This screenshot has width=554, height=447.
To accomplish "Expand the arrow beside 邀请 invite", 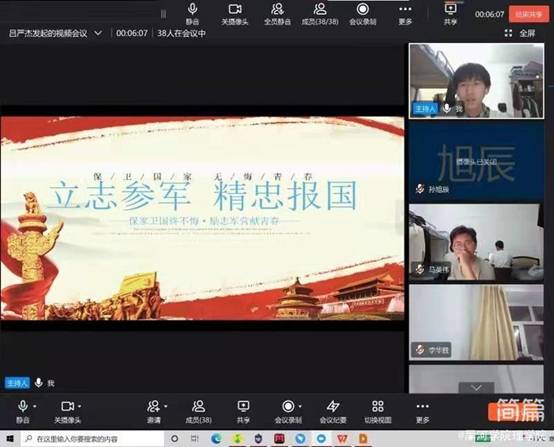I will 166,406.
